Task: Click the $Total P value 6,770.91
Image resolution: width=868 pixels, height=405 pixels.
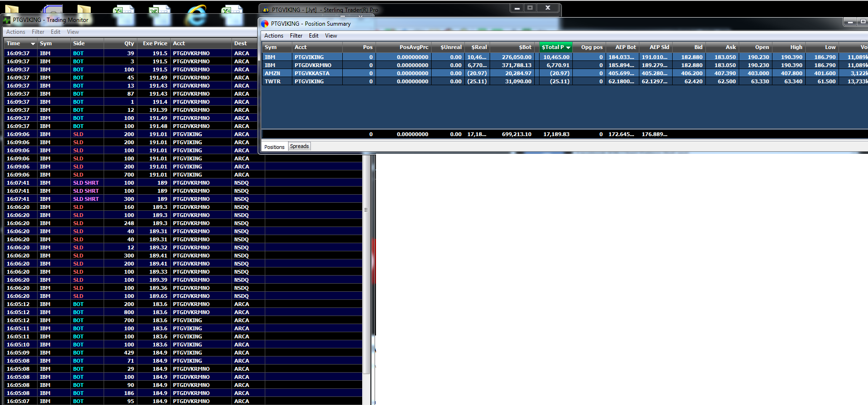Action: [558, 65]
